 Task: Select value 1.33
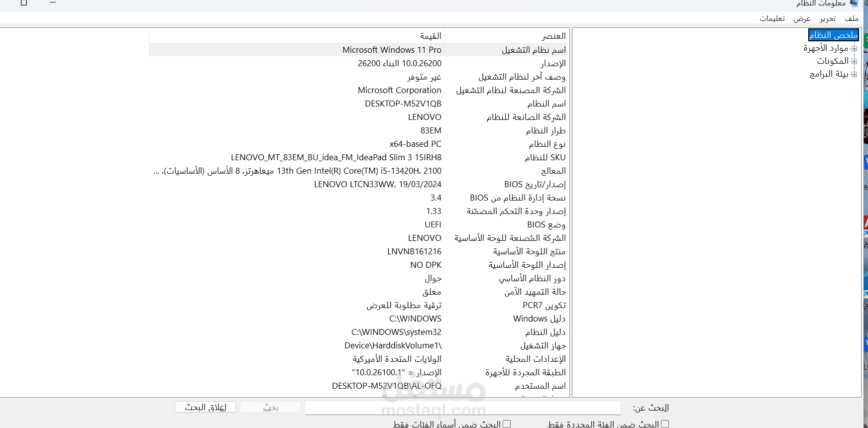434,211
